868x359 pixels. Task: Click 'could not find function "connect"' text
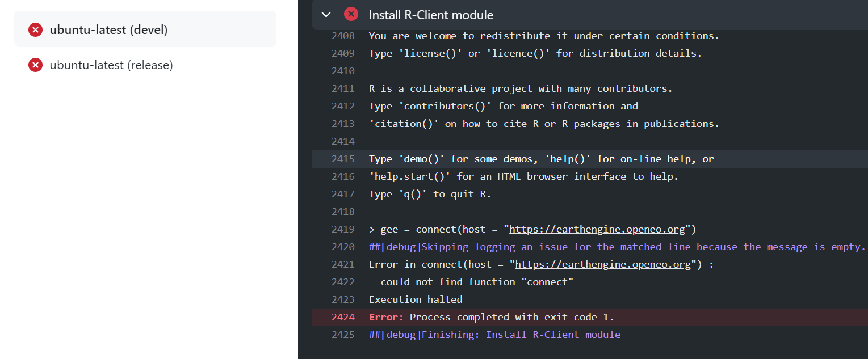[477, 282]
